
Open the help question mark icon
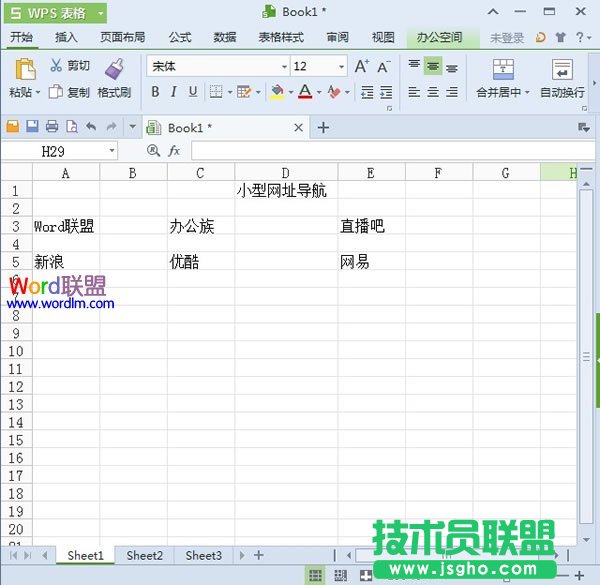580,37
